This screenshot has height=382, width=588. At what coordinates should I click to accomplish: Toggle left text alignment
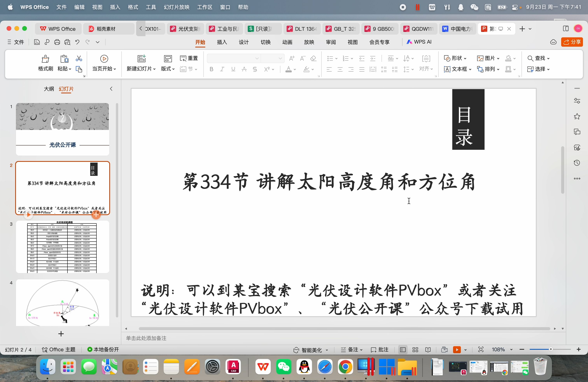tap(329, 69)
